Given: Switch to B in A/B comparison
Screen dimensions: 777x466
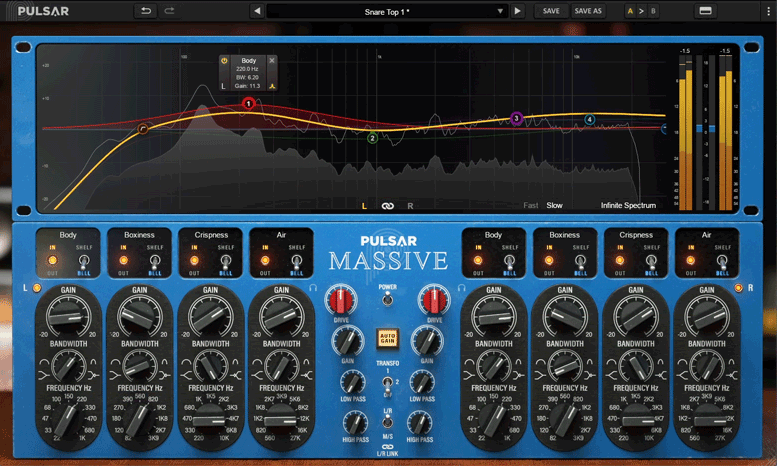Looking at the screenshot, I should [x=654, y=11].
